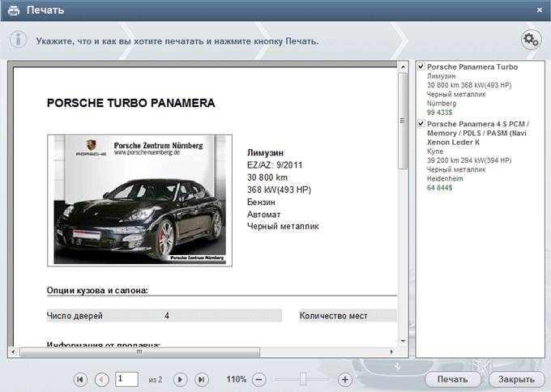The width and height of the screenshot is (551, 392).
Task: Click the left arrow of the horizontal scrollbar
Action: 13,352
